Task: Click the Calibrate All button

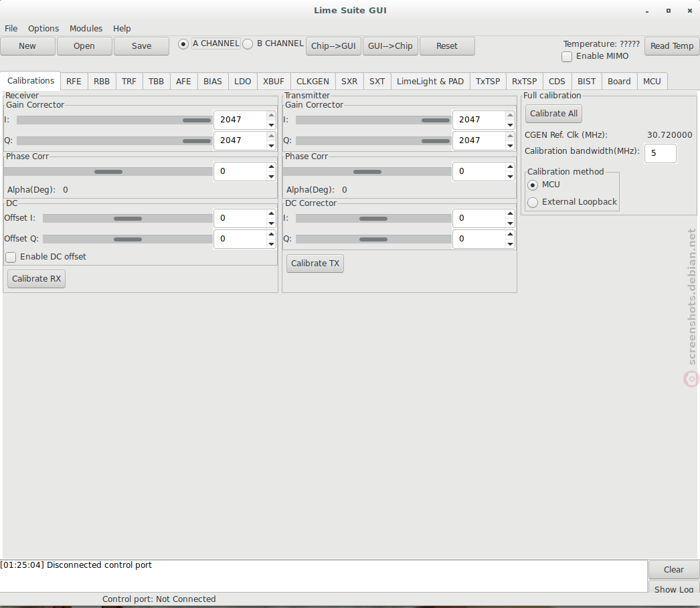Action: tap(553, 114)
